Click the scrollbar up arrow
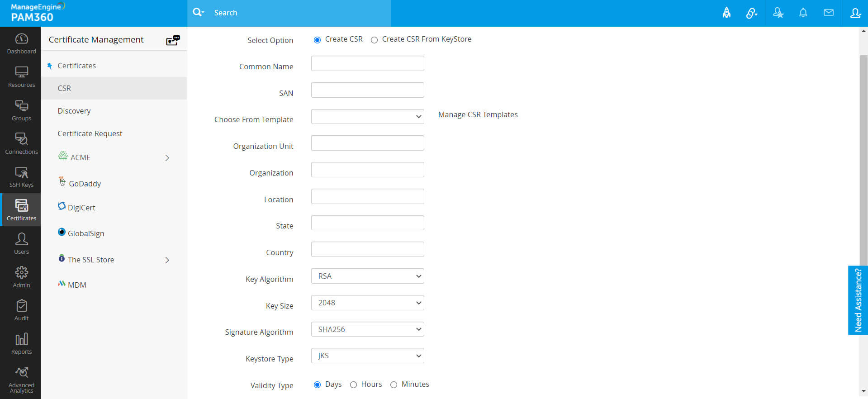868x399 pixels. [x=863, y=31]
